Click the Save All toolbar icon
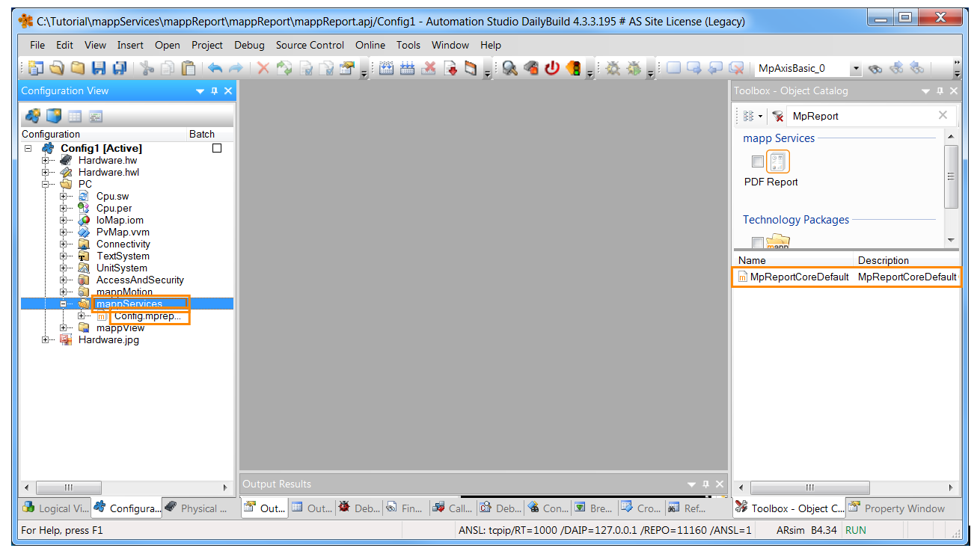The height and width of the screenshot is (551, 980). (x=120, y=68)
